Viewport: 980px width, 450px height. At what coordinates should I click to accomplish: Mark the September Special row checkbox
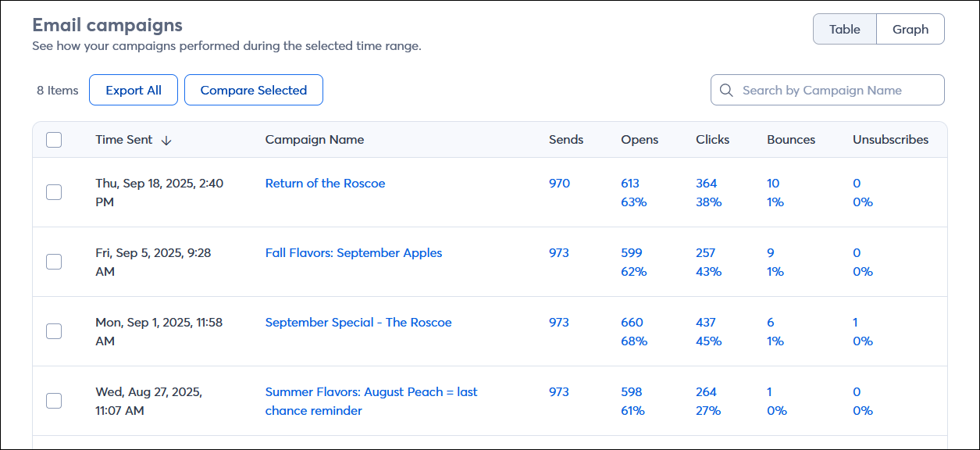pyautogui.click(x=54, y=331)
